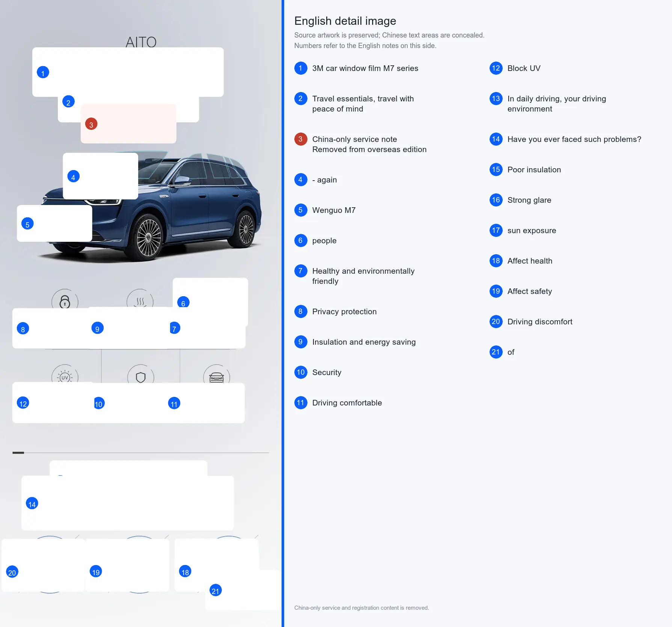The image size is (672, 627).
Task: Select 'Travel essentials, travel with peace of mind'
Action: tap(363, 104)
